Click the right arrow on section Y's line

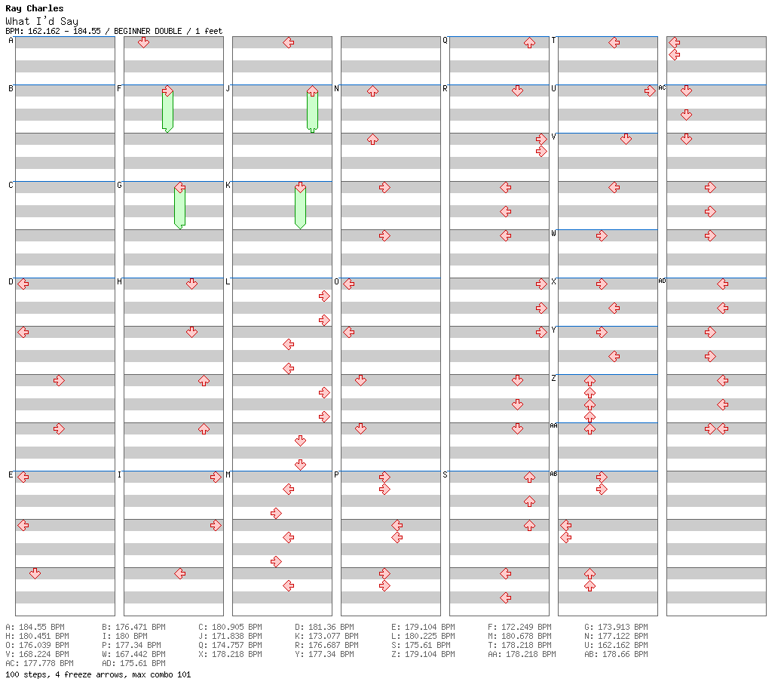[x=602, y=332]
